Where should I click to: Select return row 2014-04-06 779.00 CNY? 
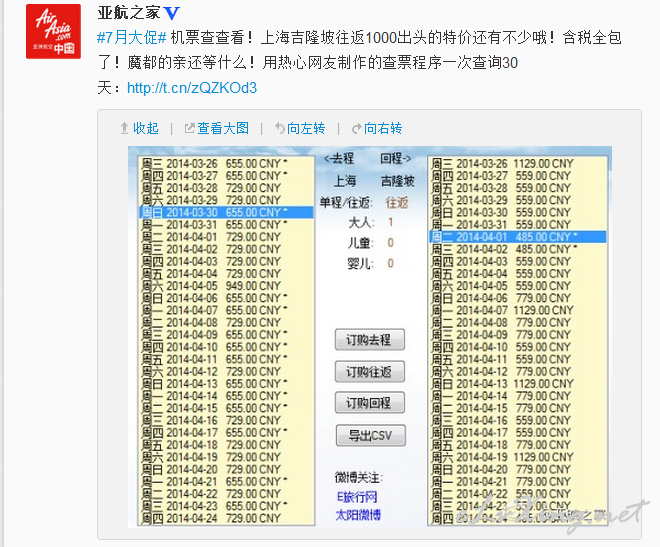(518, 298)
